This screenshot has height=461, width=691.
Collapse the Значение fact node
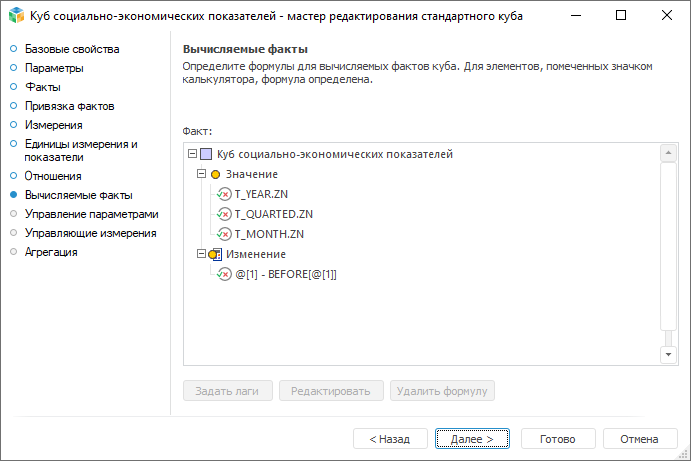coord(201,174)
